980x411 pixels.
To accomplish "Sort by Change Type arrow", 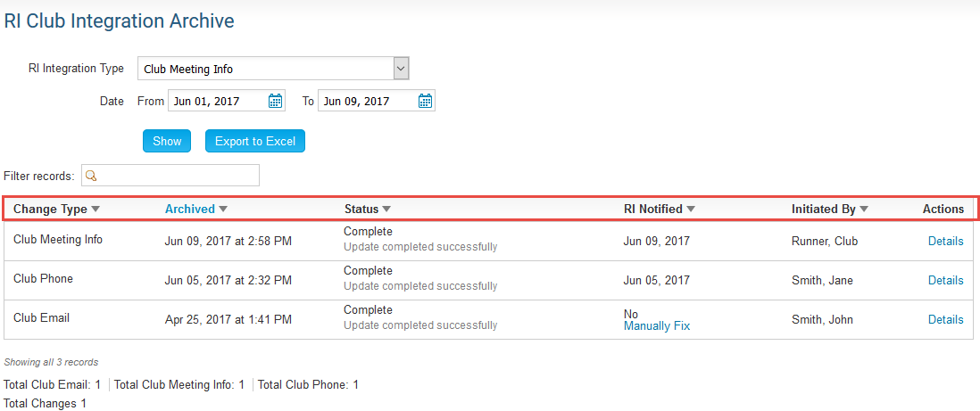I will click(96, 210).
